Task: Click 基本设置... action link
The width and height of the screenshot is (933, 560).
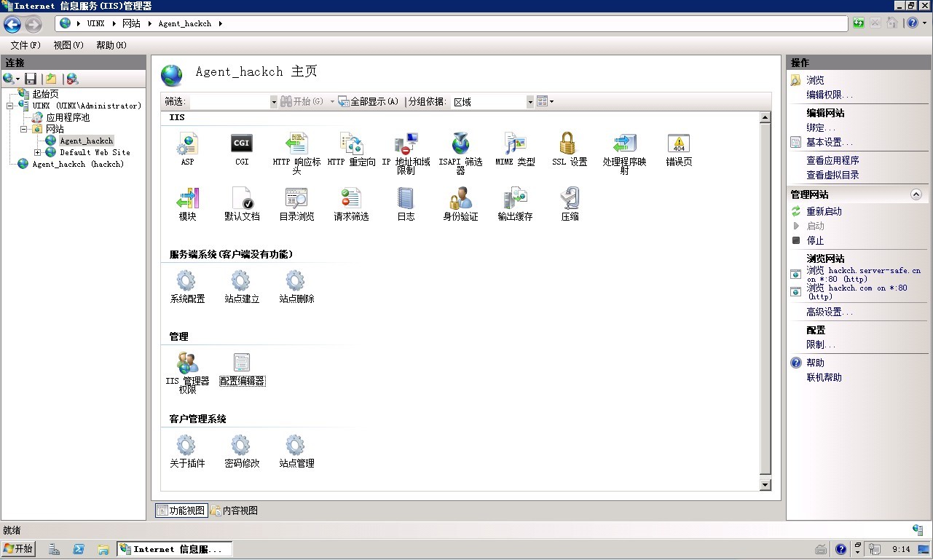Action: [x=829, y=142]
